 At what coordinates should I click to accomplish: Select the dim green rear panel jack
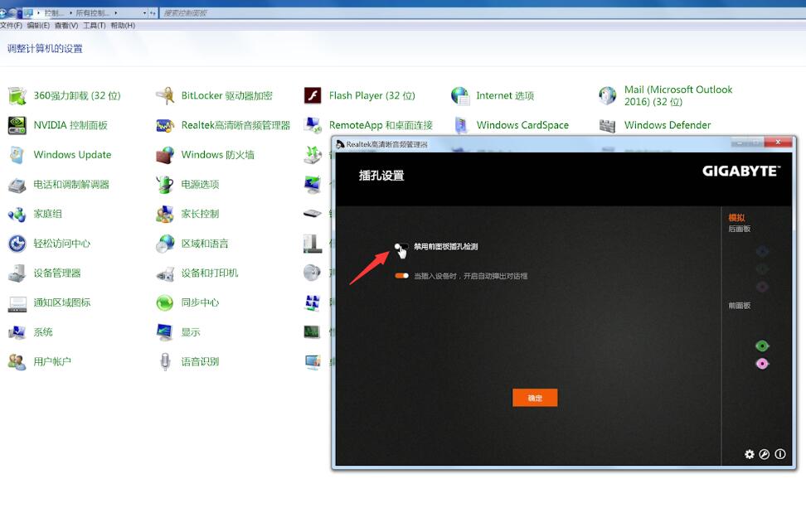[762, 268]
